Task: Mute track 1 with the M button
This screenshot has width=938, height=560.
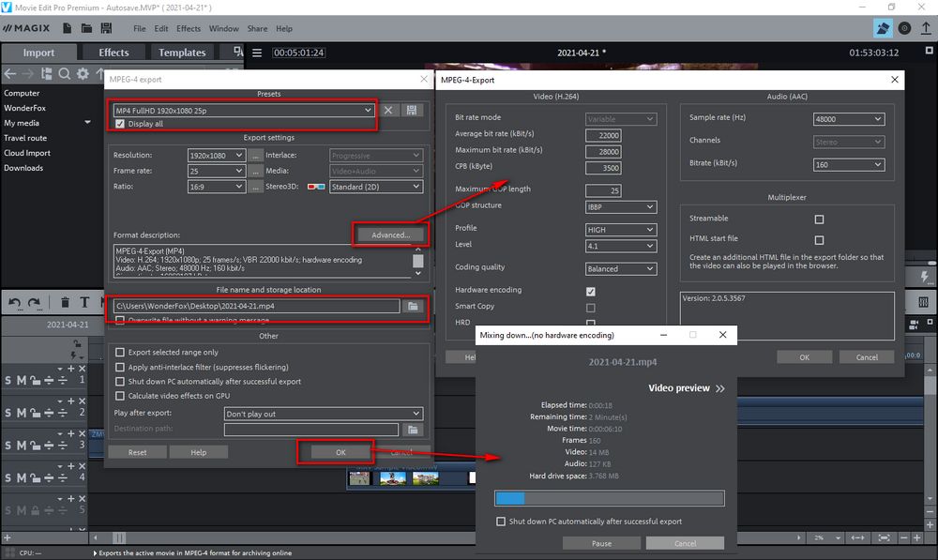Action: click(21, 379)
